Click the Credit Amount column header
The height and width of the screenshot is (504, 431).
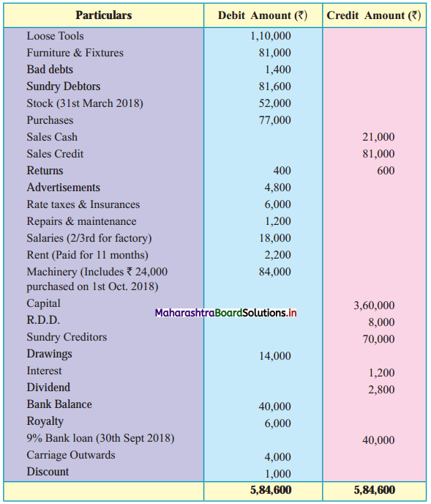point(374,15)
